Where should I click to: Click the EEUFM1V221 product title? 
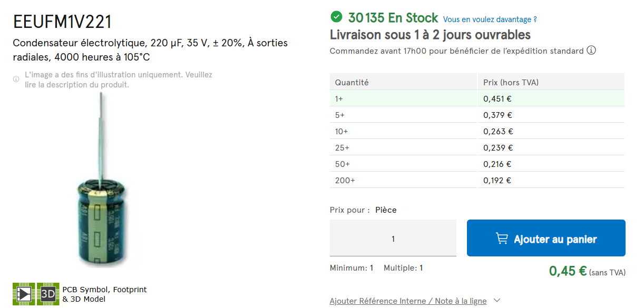(x=62, y=22)
